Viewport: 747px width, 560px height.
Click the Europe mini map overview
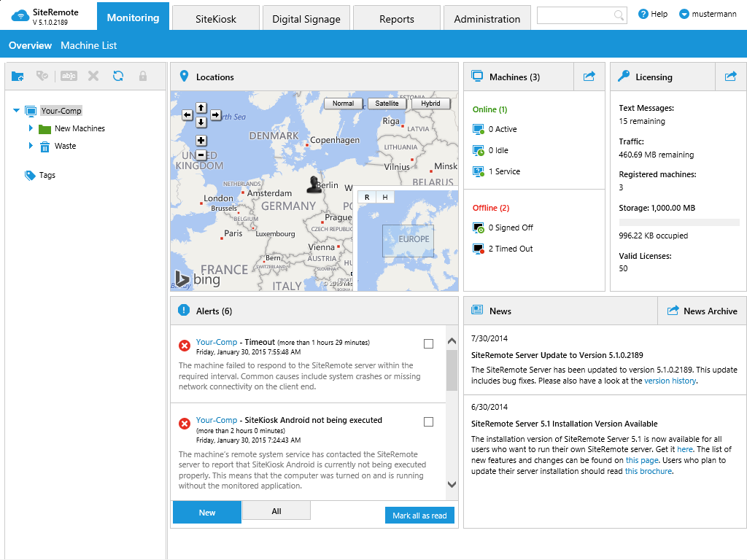click(x=408, y=241)
